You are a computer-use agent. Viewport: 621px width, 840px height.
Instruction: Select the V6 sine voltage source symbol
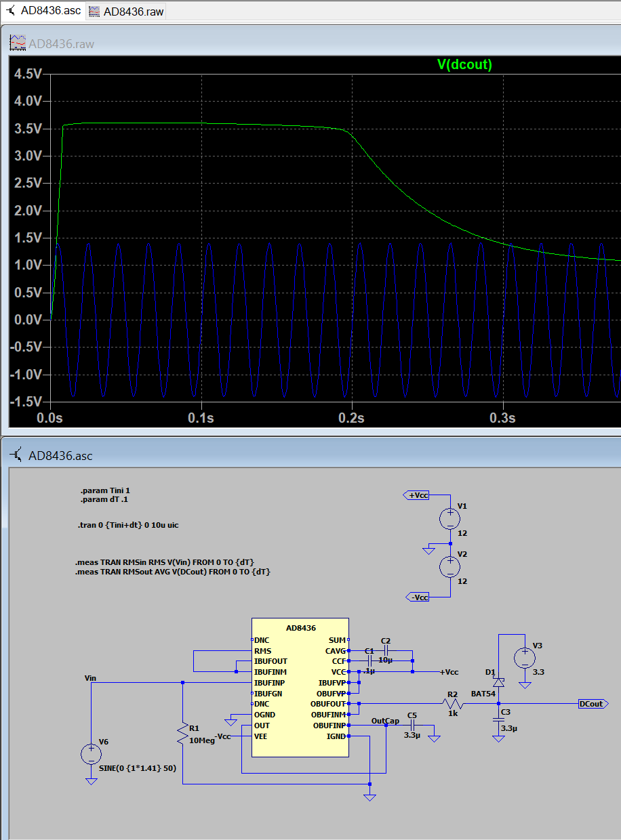91,754
